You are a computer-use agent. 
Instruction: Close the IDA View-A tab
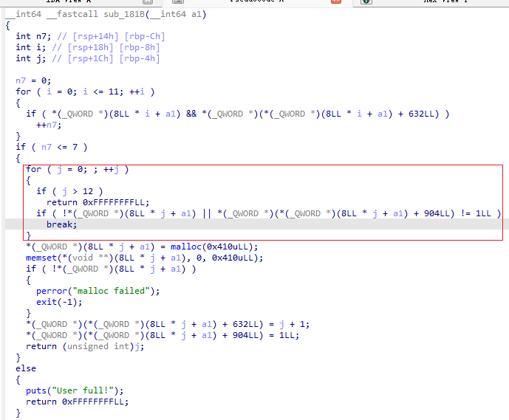pos(148,3)
